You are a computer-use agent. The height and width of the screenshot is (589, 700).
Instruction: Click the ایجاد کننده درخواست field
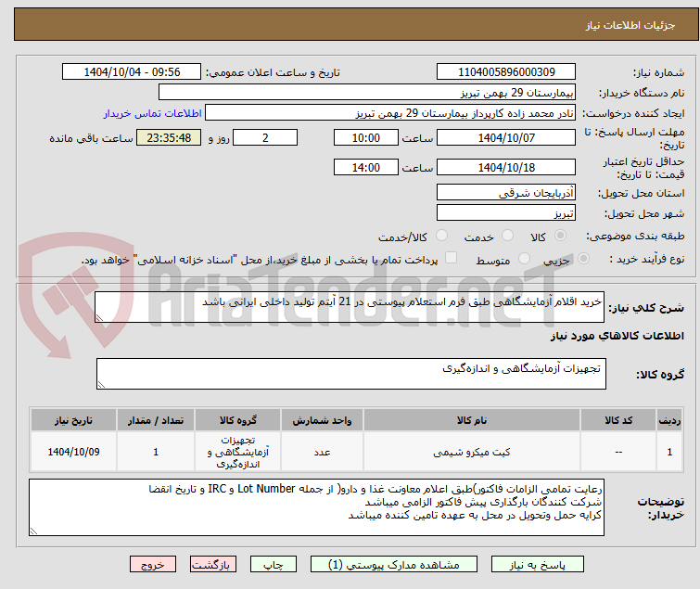(x=390, y=113)
